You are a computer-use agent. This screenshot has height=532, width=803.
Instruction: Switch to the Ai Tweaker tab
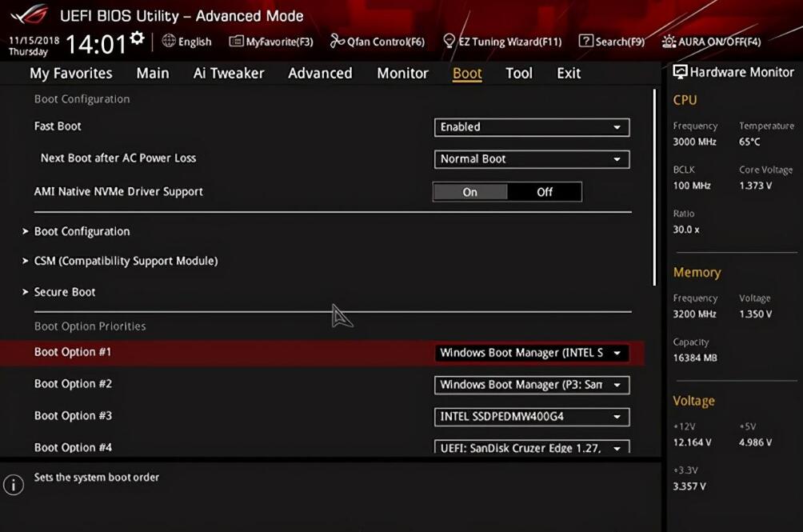pyautogui.click(x=228, y=73)
